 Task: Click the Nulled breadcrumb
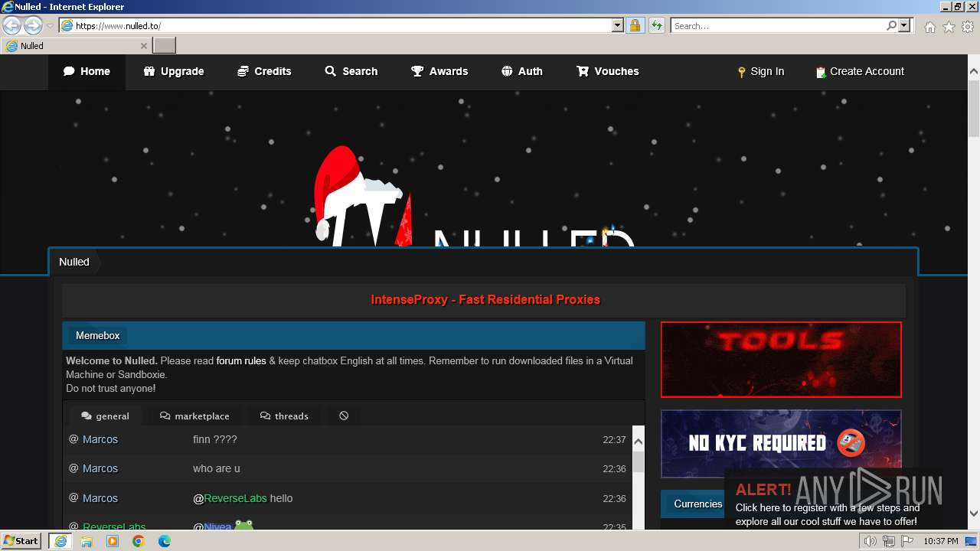74,262
